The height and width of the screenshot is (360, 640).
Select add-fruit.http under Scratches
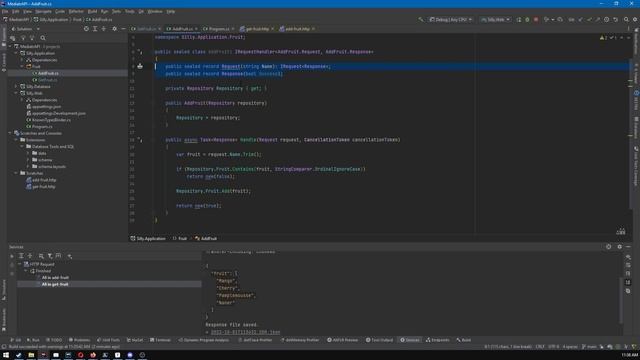point(44,180)
